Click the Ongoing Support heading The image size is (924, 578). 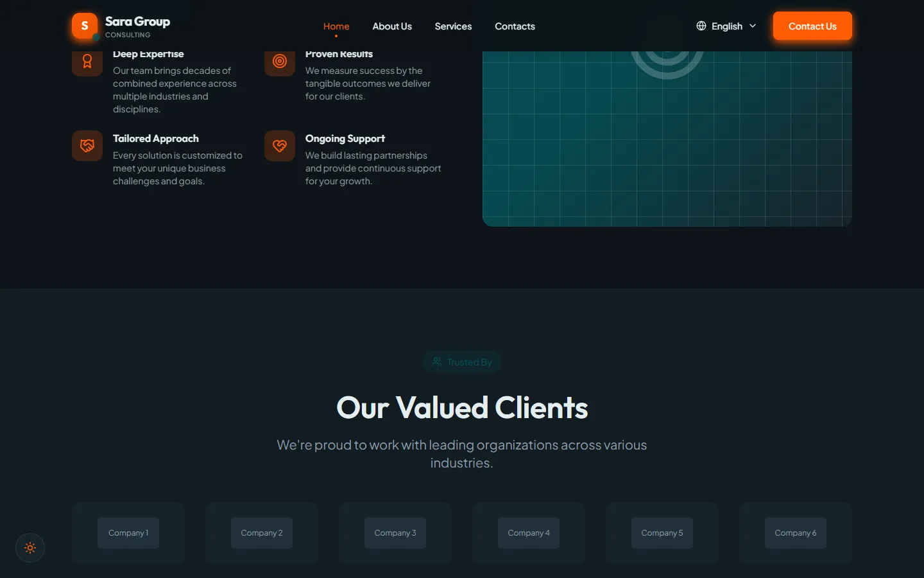coord(345,139)
